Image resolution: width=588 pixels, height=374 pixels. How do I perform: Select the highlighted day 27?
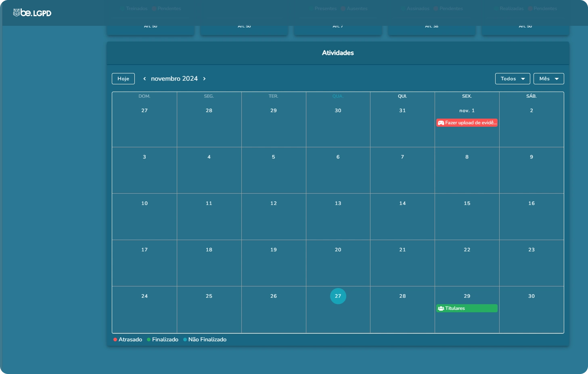point(338,296)
